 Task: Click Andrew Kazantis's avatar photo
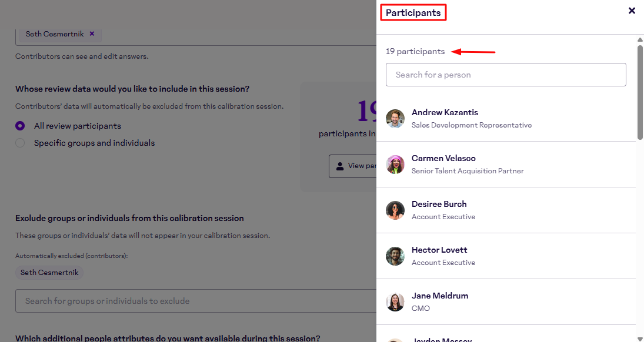[x=395, y=119]
